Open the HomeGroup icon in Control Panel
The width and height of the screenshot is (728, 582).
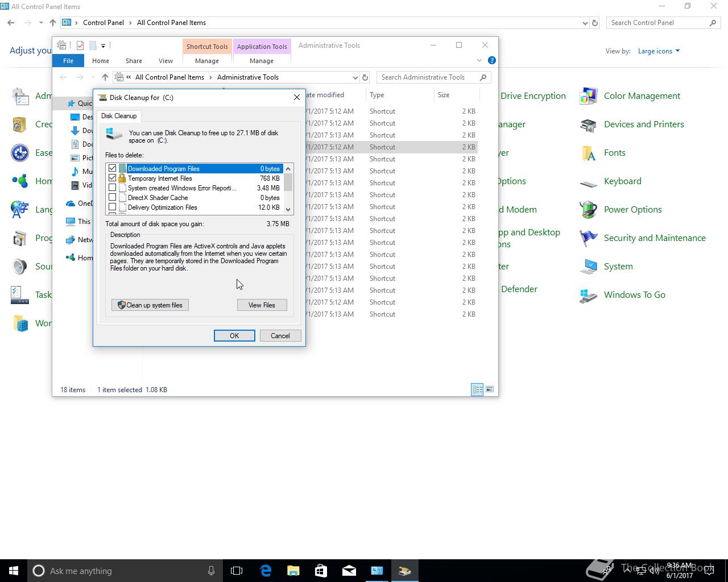pos(20,181)
